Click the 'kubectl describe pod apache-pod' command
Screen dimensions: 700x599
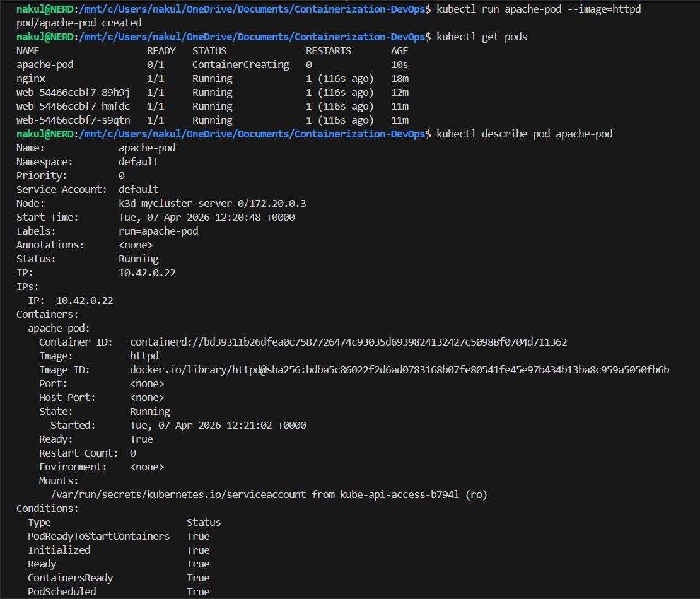[x=524, y=134]
